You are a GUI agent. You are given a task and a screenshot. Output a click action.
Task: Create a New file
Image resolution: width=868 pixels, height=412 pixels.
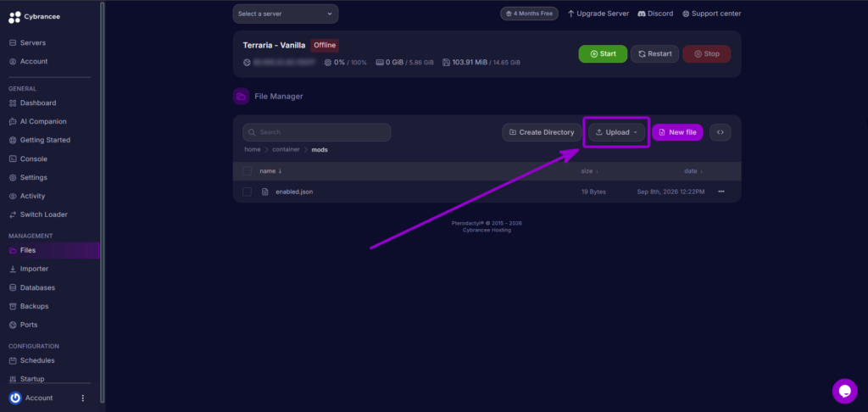(x=677, y=132)
